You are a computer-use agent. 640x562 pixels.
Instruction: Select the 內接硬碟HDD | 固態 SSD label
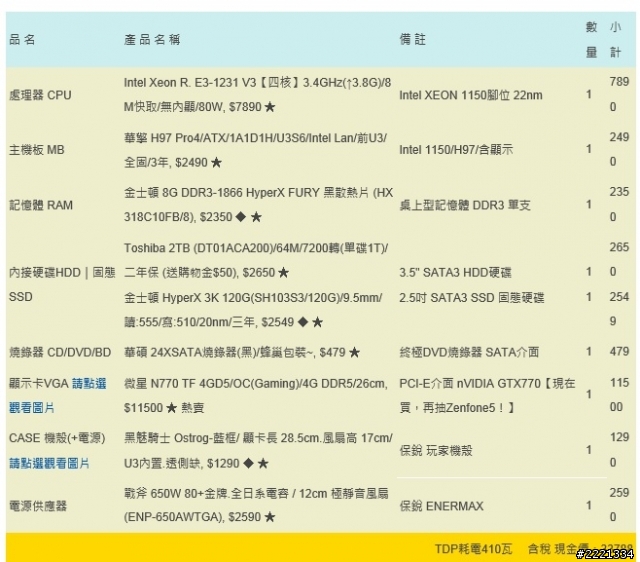coord(62,284)
